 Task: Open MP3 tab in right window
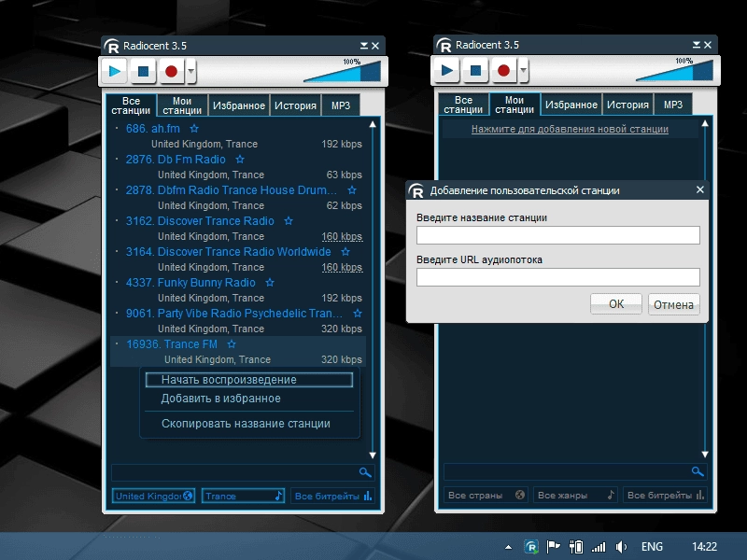click(x=673, y=105)
